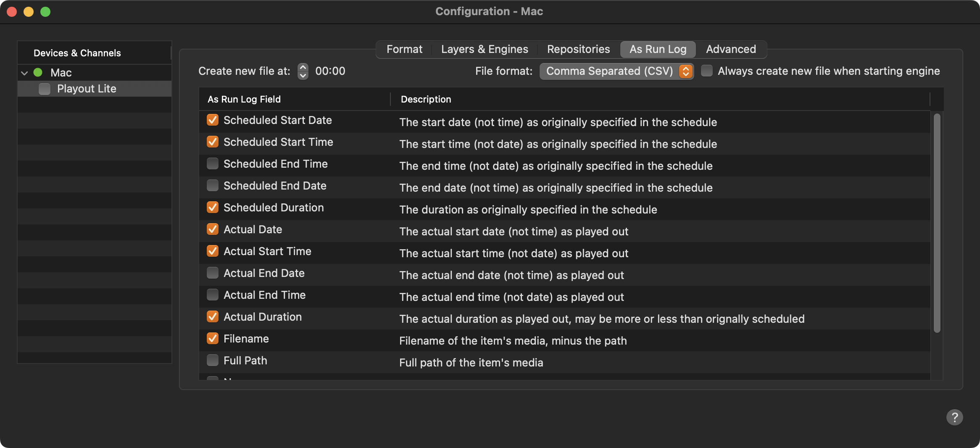
Task: Click the Description column header
Action: [660, 99]
